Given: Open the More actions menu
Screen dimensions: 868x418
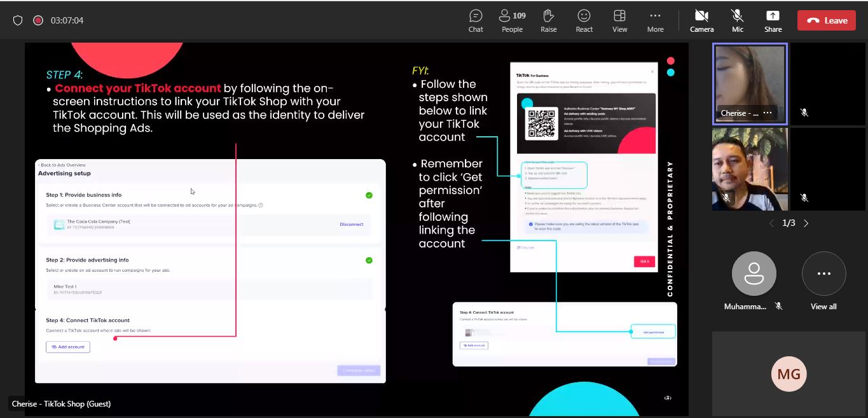Looking at the screenshot, I should tap(655, 20).
